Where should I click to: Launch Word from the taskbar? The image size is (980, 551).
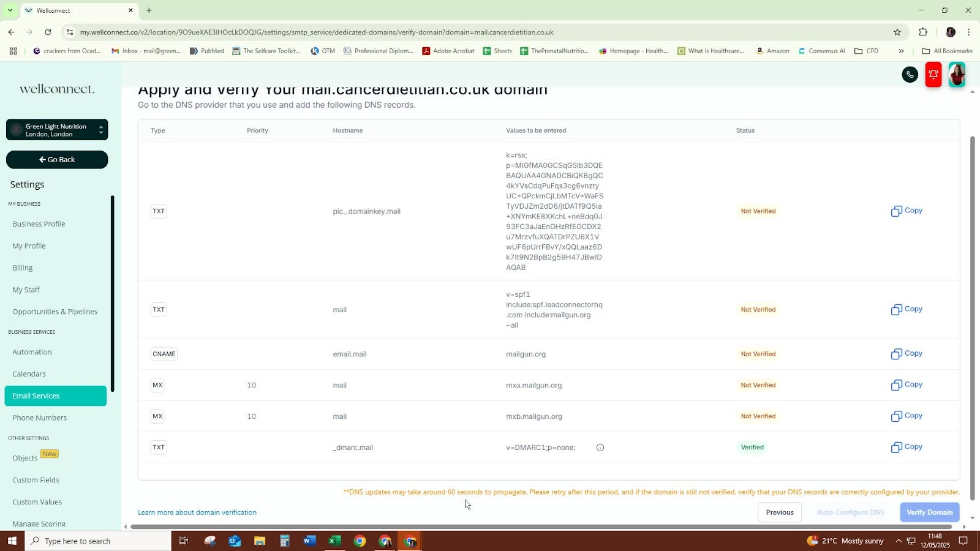tap(309, 541)
